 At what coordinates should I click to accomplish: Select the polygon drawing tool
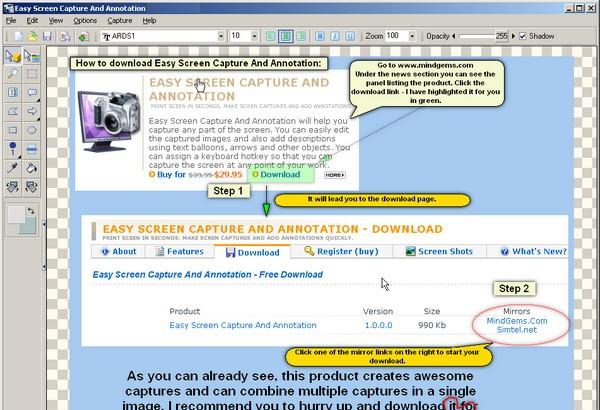click(x=13, y=111)
